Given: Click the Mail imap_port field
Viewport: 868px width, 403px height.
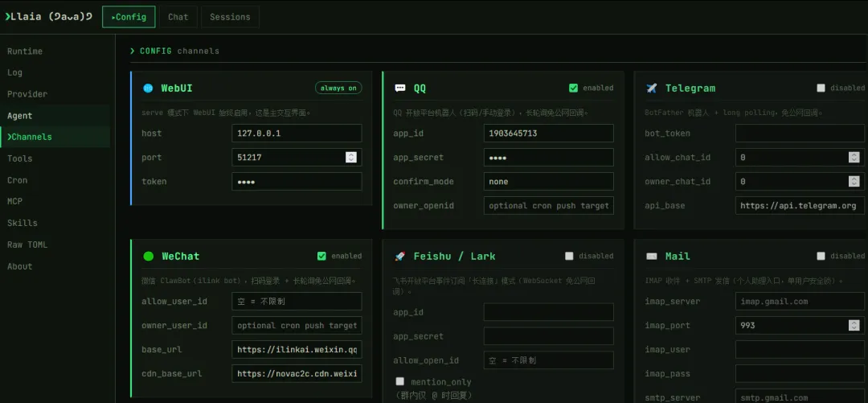Looking at the screenshot, I should tap(800, 326).
